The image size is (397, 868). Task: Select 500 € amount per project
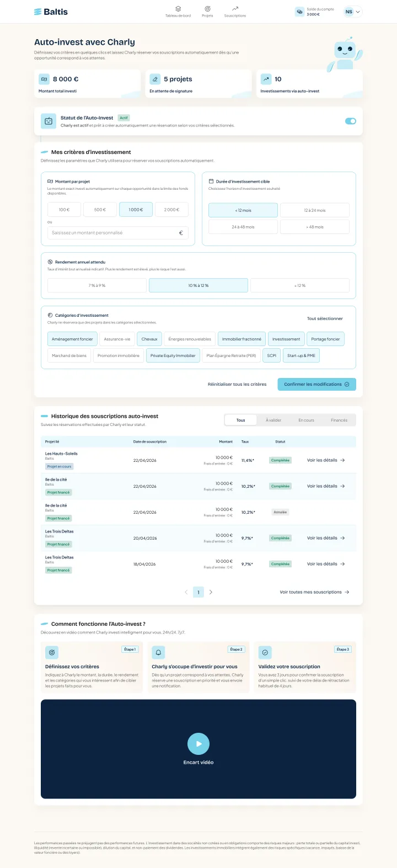tap(100, 210)
